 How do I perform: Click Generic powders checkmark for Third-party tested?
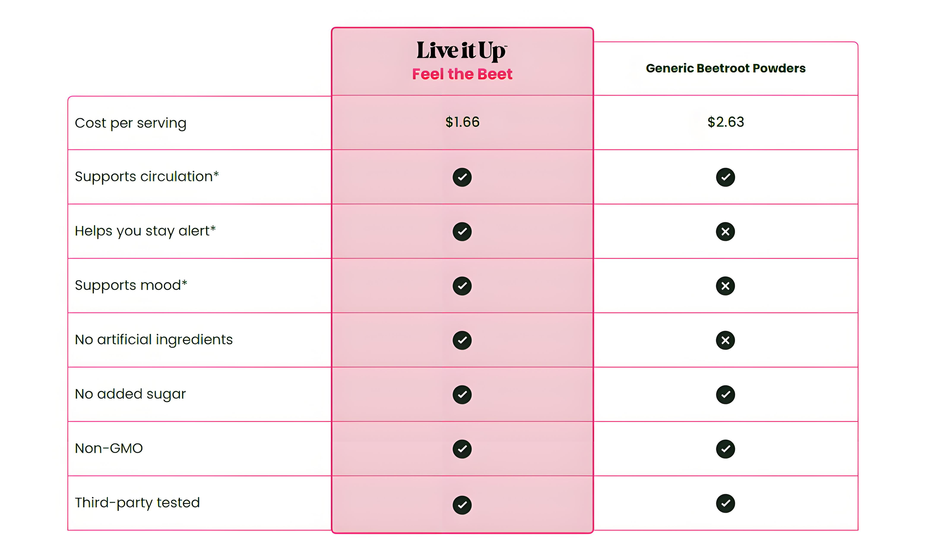tap(725, 503)
